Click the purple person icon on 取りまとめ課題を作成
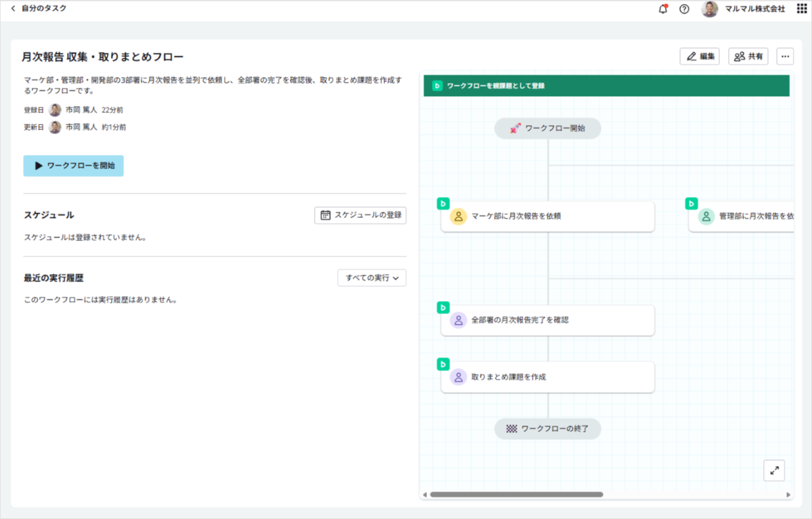The image size is (812, 519). 459,377
